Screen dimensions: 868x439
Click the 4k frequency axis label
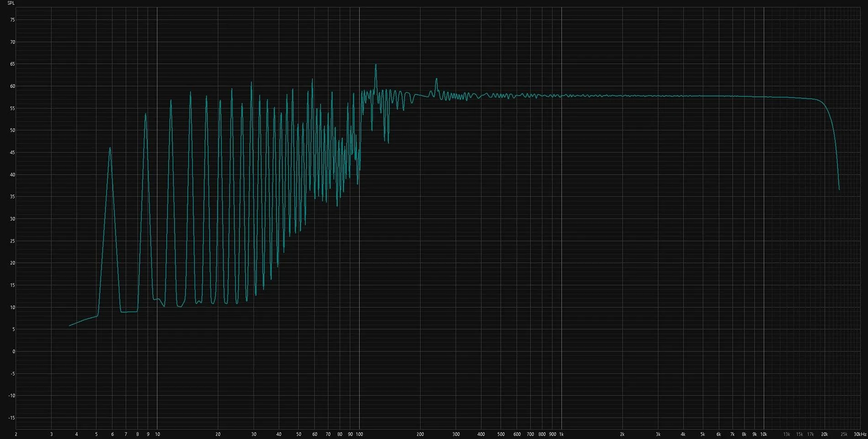tap(683, 434)
